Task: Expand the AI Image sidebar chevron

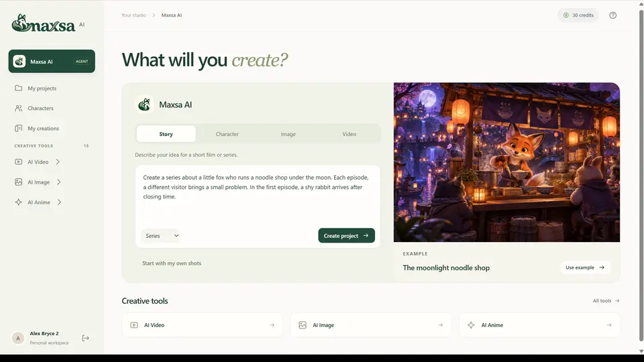Action: click(x=59, y=182)
